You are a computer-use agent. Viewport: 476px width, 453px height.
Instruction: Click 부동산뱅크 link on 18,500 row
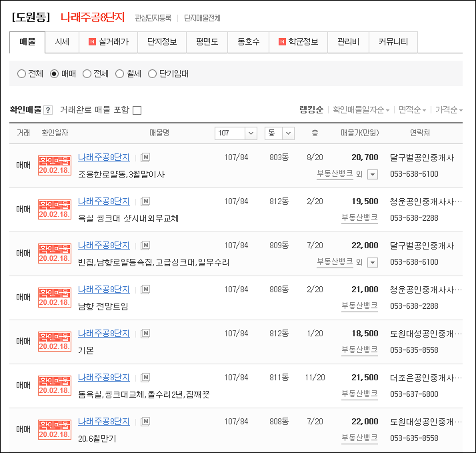pos(360,350)
